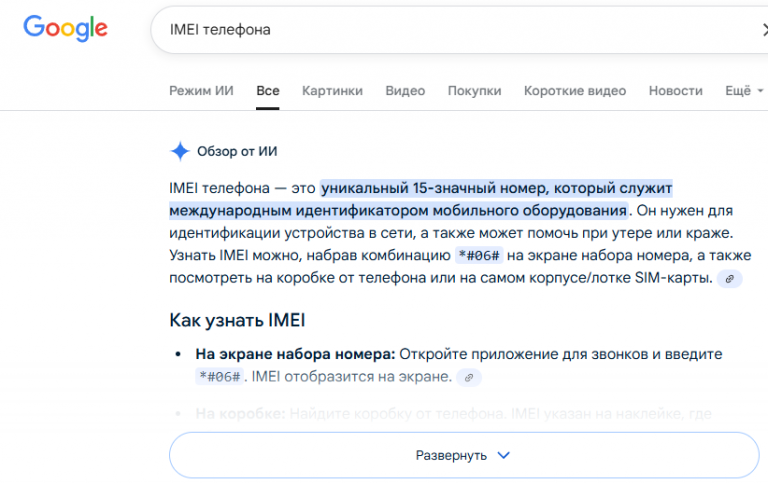Switch to Режим ИИ tab
Screen dimensions: 768x484
tap(201, 90)
